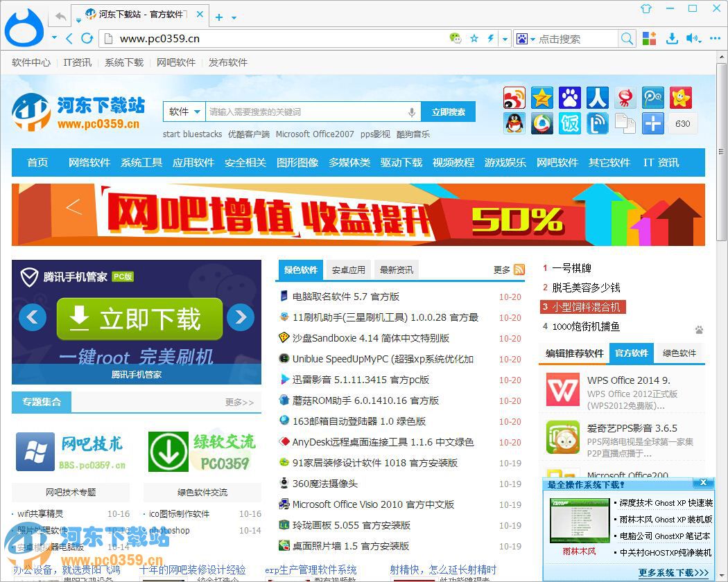Click the Fanfou 饭 share icon

click(570, 124)
